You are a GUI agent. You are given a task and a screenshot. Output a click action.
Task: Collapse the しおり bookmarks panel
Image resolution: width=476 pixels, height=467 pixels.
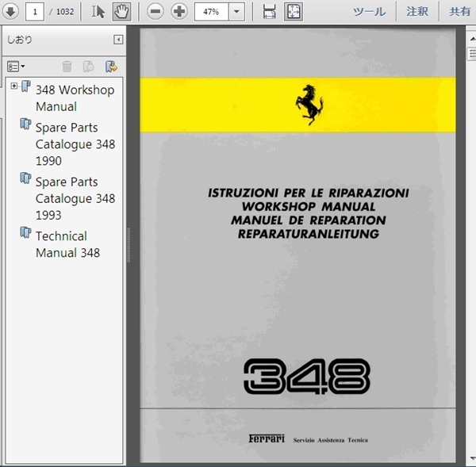point(118,40)
